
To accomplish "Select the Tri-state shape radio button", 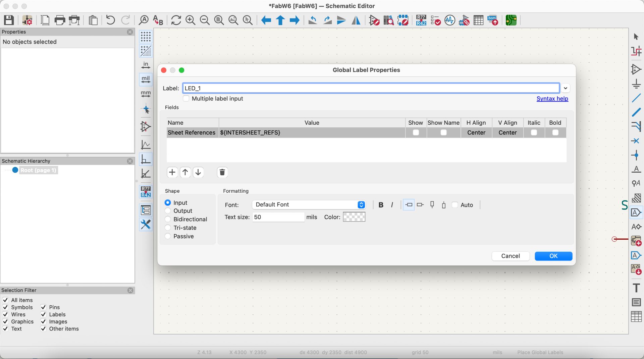I will [168, 228].
